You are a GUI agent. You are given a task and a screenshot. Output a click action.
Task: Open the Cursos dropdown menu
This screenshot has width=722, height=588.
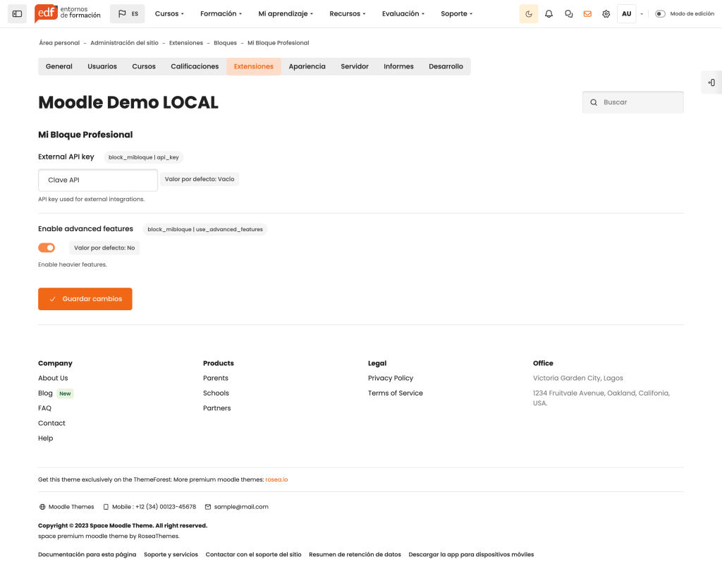click(169, 13)
